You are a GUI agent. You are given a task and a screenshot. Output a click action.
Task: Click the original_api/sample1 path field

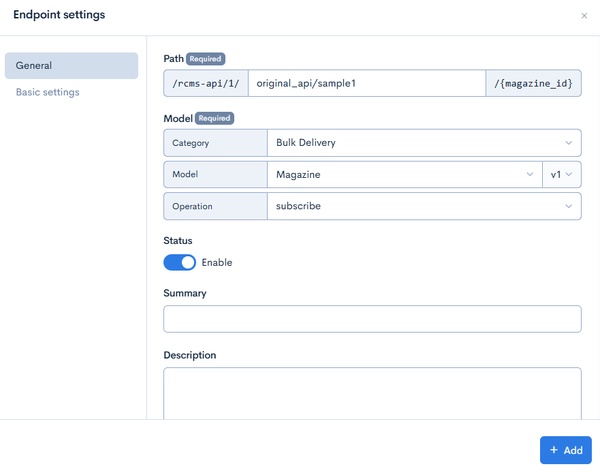367,83
